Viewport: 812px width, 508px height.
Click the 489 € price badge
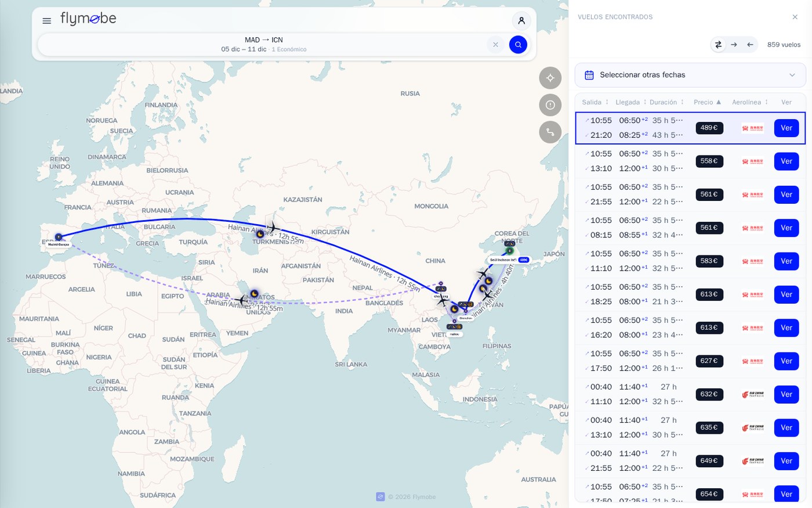[x=709, y=128]
